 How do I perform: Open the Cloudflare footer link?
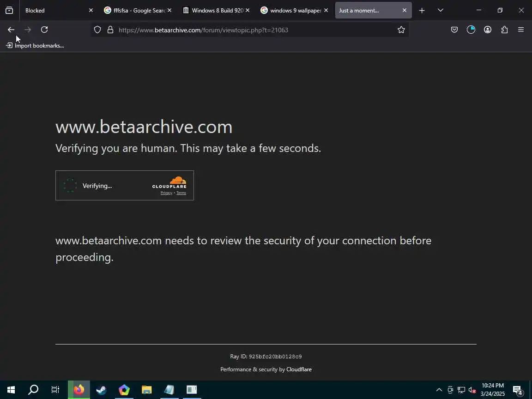[x=299, y=369]
